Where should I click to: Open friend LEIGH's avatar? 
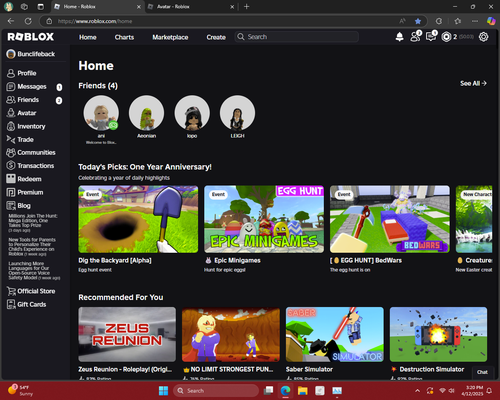tap(237, 113)
